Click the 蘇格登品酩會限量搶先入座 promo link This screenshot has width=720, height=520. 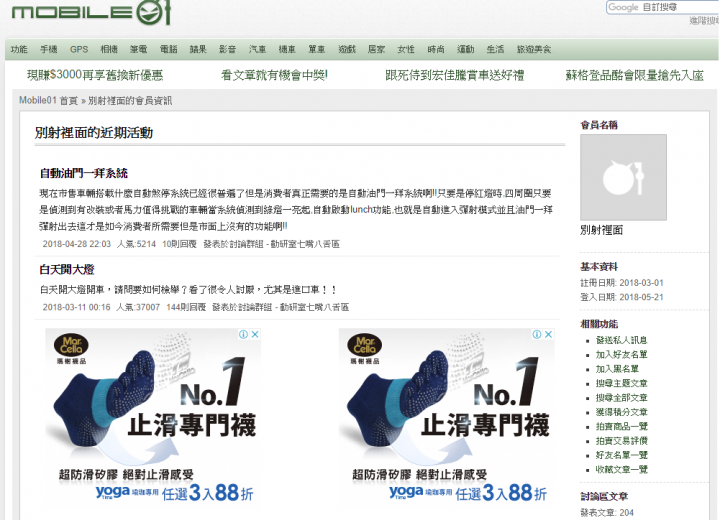[635, 75]
